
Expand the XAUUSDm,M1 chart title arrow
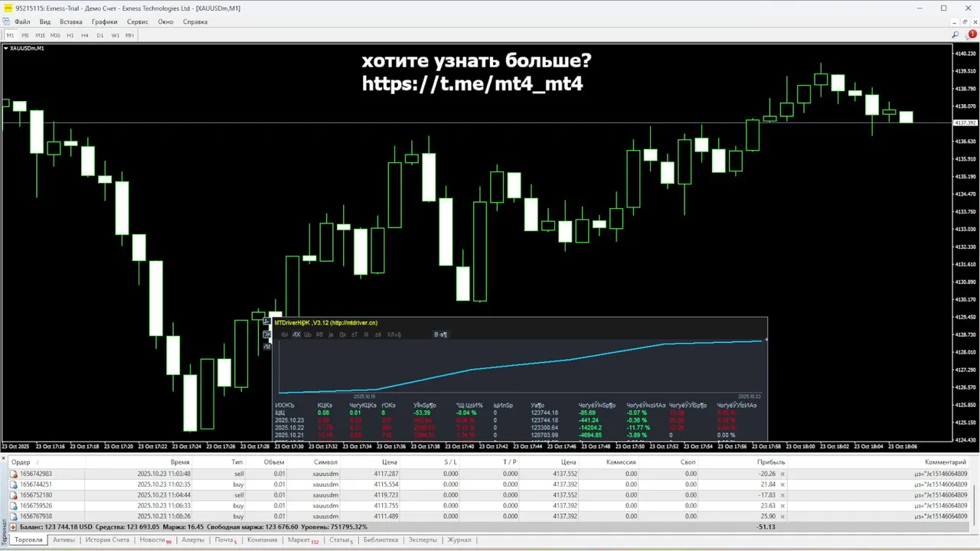(x=6, y=48)
